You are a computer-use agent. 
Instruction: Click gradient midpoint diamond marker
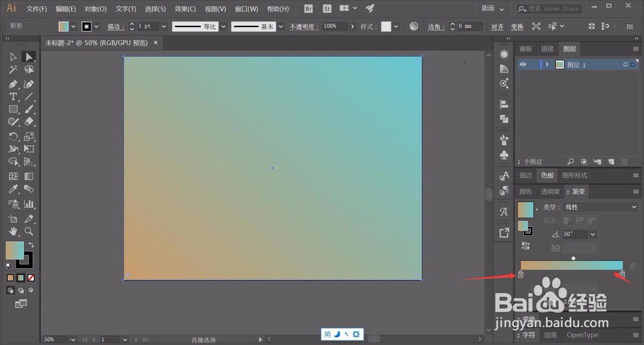(573, 258)
